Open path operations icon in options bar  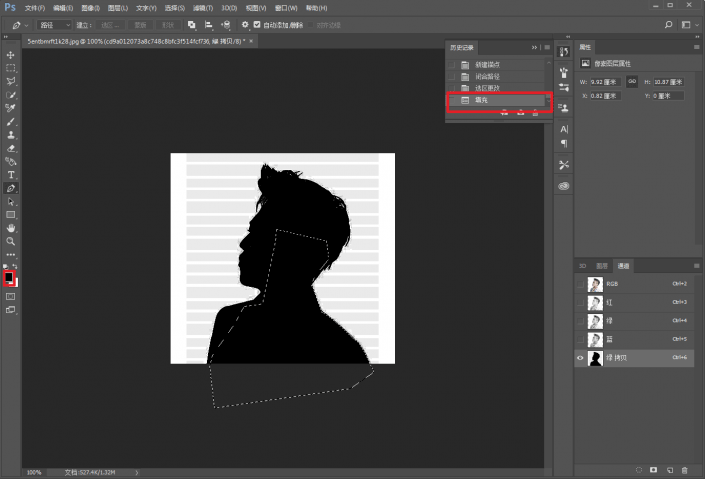(x=192, y=25)
